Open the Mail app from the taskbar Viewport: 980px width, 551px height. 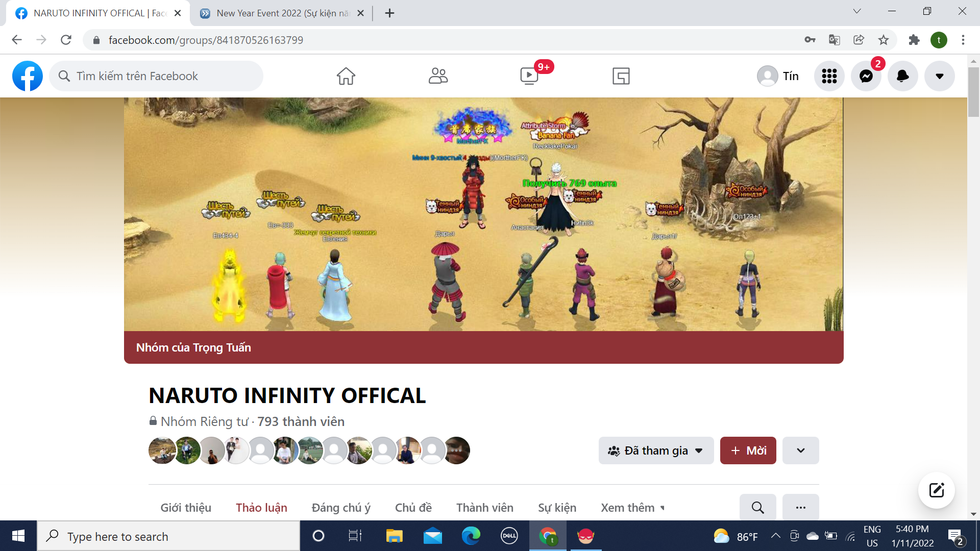click(x=433, y=536)
